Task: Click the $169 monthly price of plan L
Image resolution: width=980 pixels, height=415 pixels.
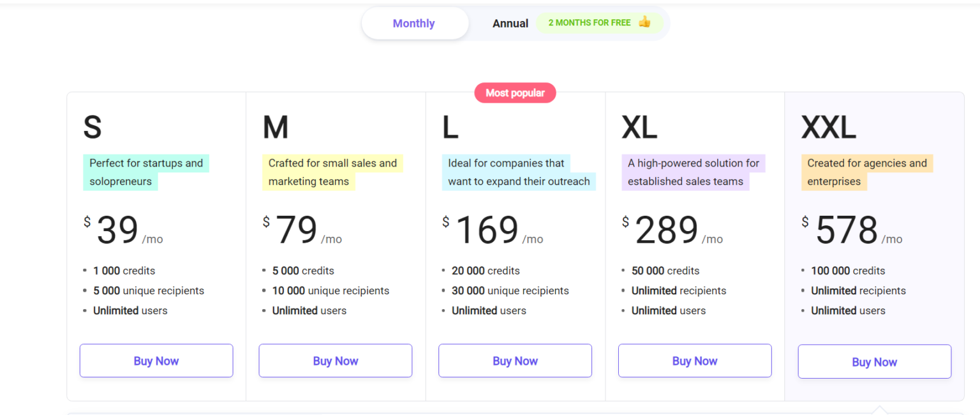Action: [487, 230]
